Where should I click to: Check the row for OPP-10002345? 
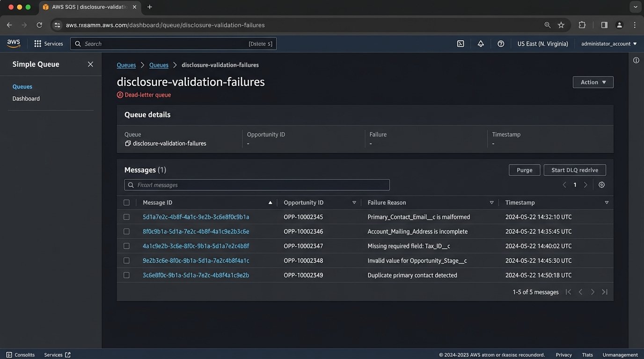(x=126, y=217)
